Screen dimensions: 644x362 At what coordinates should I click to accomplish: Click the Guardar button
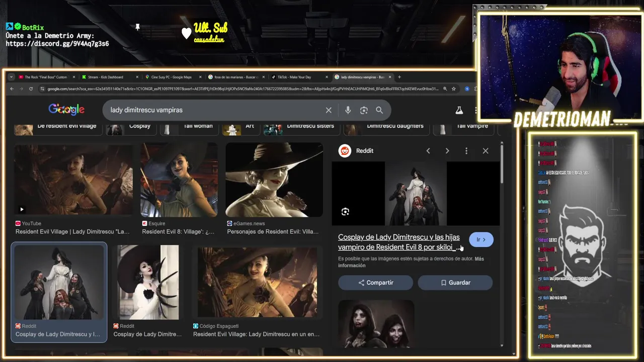455,283
